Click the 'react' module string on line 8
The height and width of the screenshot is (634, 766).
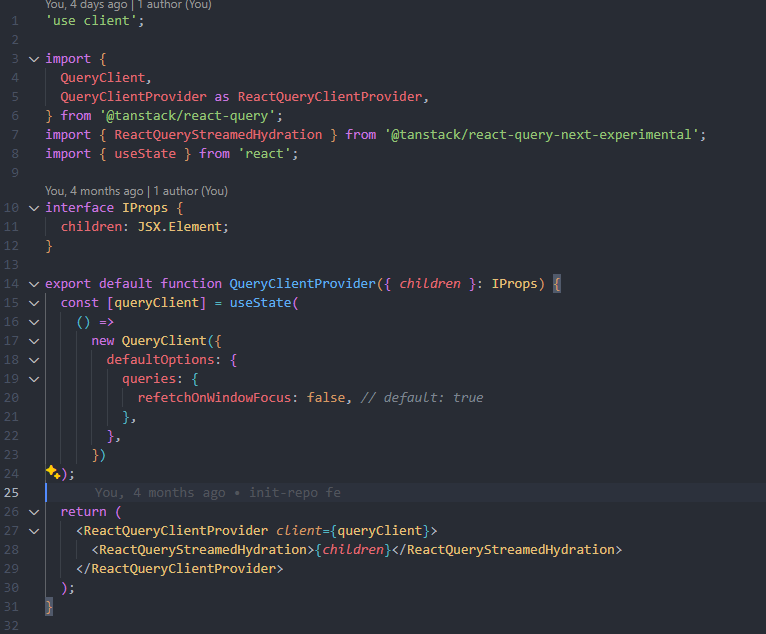coord(264,154)
